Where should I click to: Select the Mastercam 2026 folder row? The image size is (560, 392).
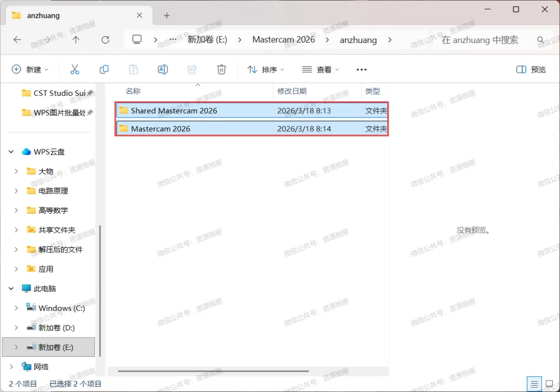252,129
